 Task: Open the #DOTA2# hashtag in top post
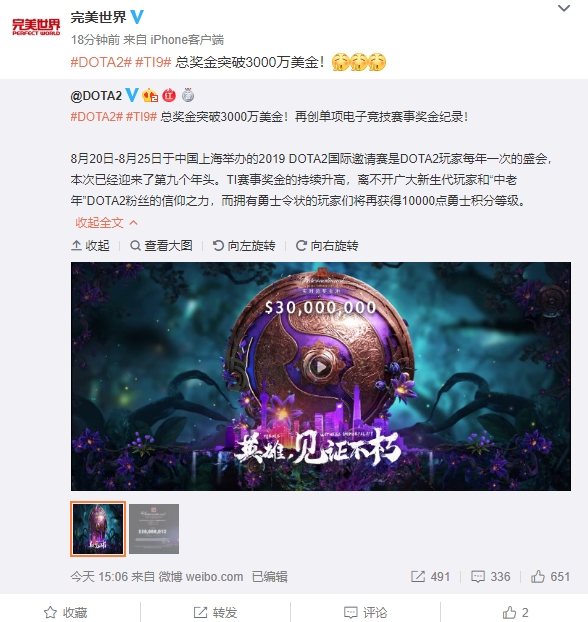pyautogui.click(x=101, y=62)
